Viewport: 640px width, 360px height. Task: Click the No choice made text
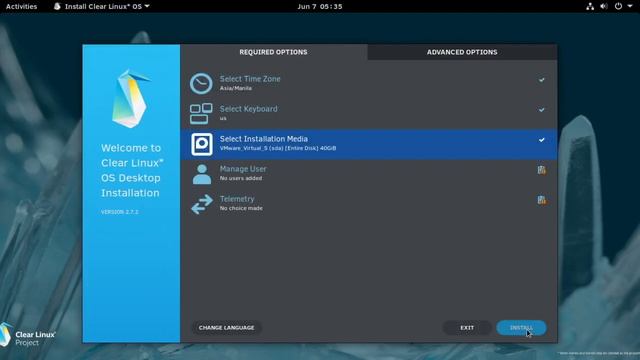[x=241, y=208]
